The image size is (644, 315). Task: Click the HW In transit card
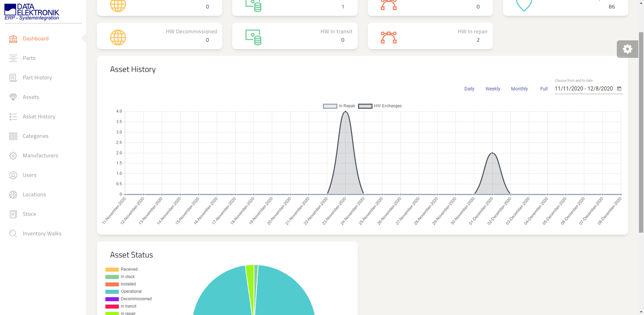pyautogui.click(x=295, y=36)
